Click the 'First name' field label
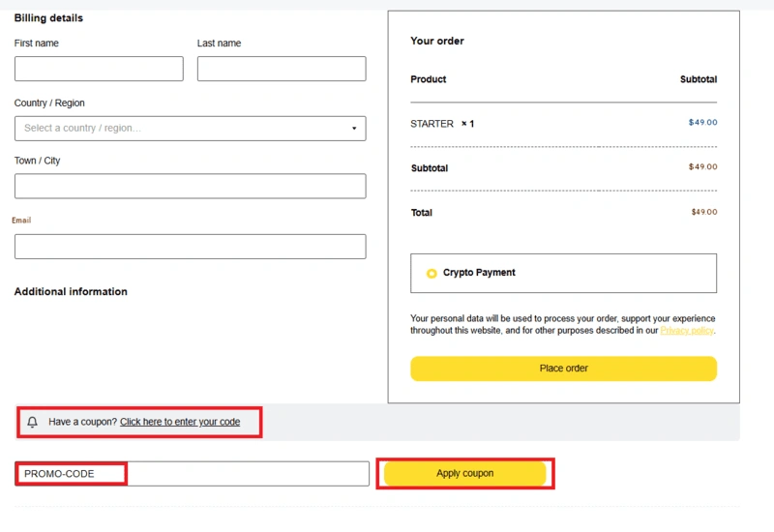 click(37, 44)
